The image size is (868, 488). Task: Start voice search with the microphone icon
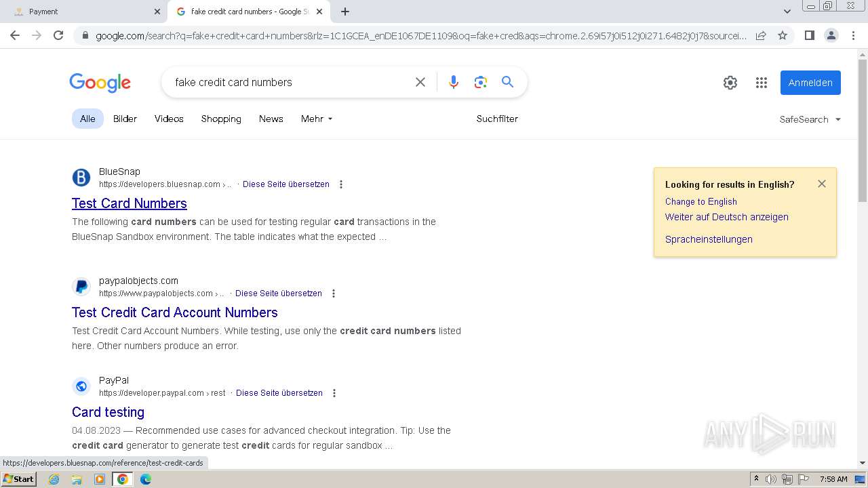[454, 82]
